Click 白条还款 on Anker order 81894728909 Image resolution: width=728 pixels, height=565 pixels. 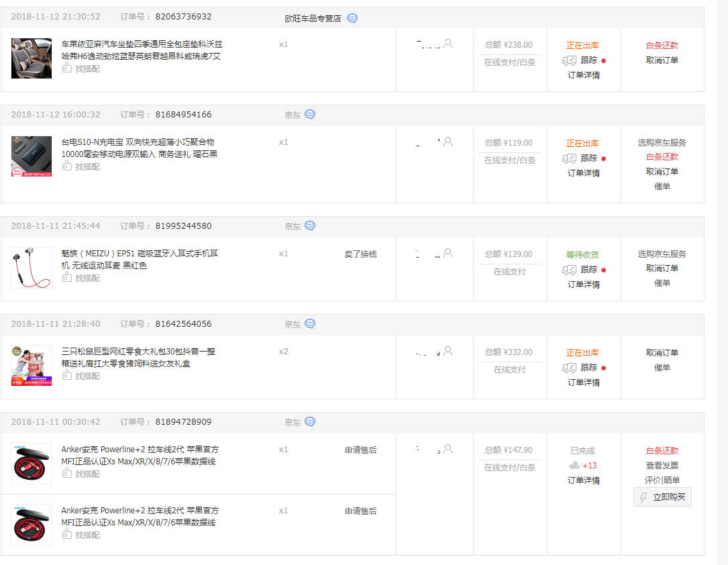(662, 451)
